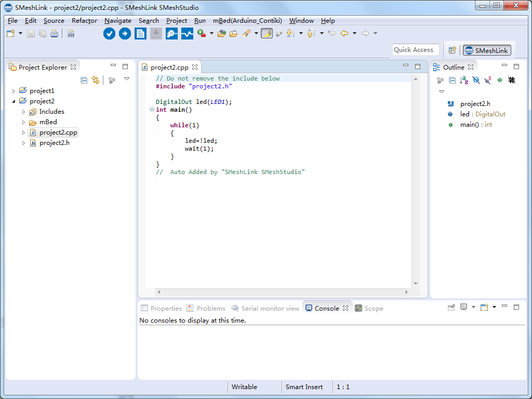Open the File menu
Screen dimensions: 532x399
pyautogui.click(x=12, y=21)
